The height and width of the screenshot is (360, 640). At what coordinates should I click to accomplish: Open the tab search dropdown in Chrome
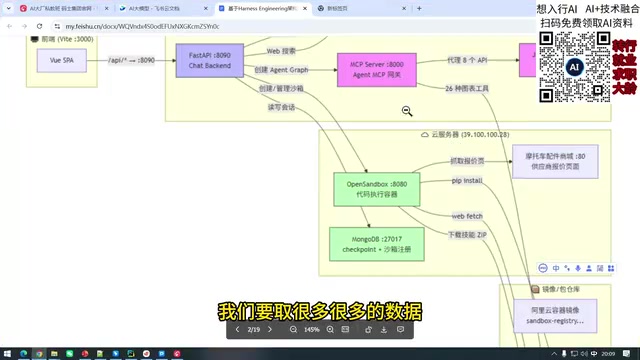click(x=8, y=8)
